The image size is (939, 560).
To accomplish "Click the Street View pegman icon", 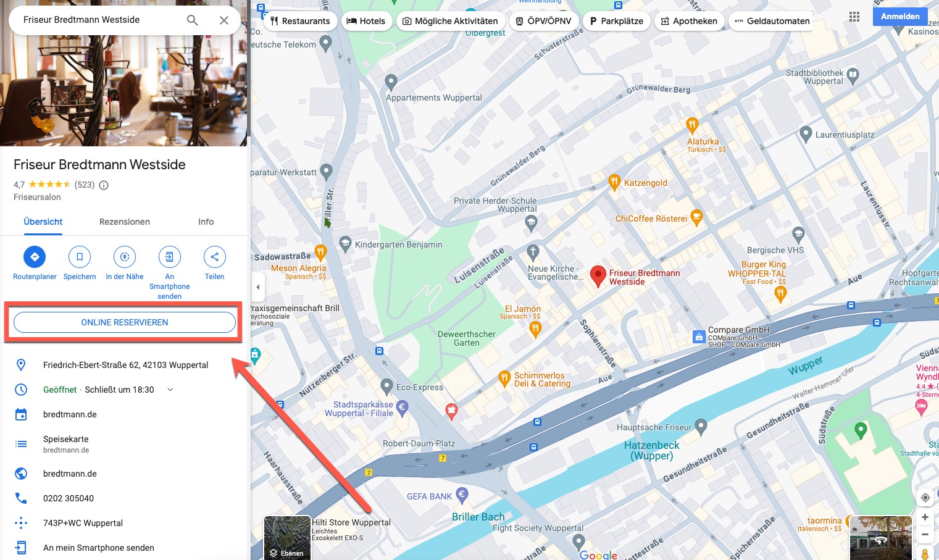I will click(x=925, y=553).
